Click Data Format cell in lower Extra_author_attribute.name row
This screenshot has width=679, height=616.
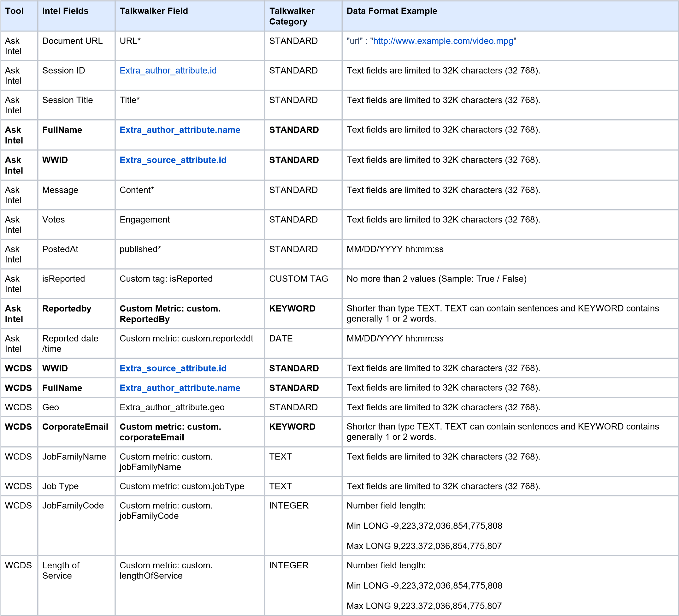pos(510,388)
